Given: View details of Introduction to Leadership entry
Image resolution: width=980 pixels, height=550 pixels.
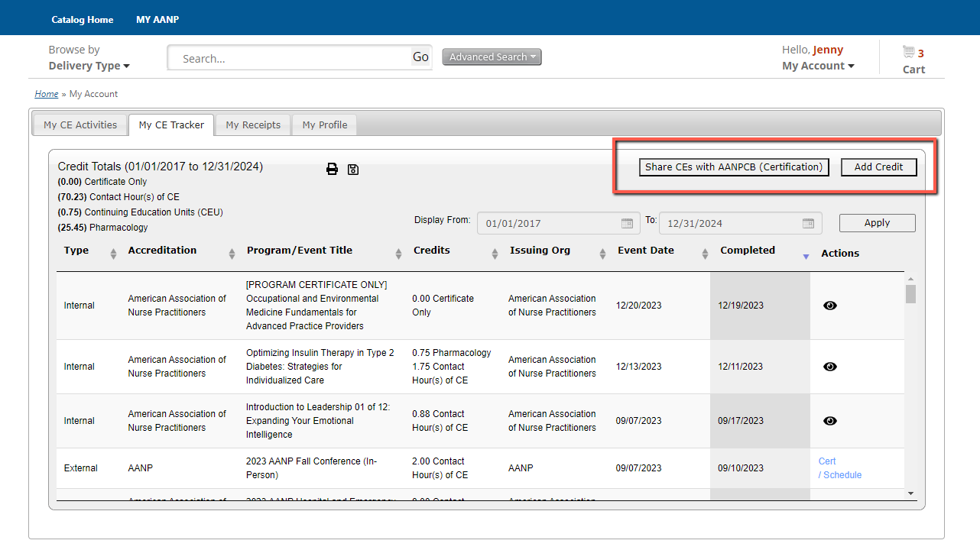Looking at the screenshot, I should 830,421.
